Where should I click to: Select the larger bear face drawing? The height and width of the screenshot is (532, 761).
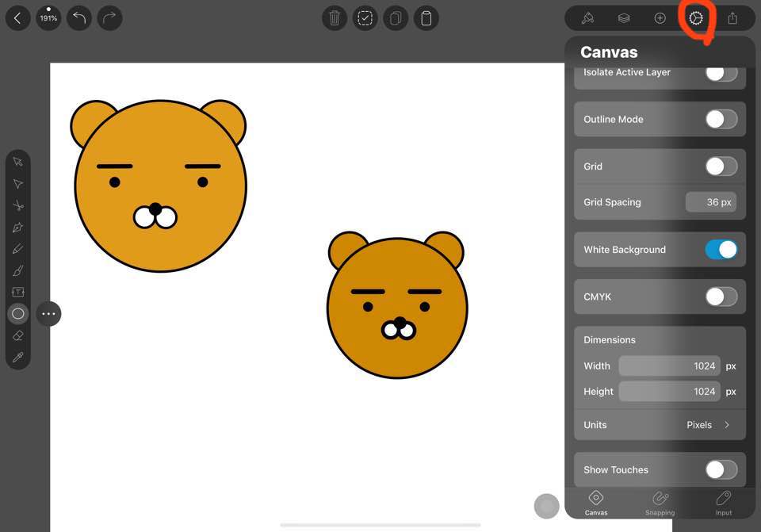pos(159,186)
